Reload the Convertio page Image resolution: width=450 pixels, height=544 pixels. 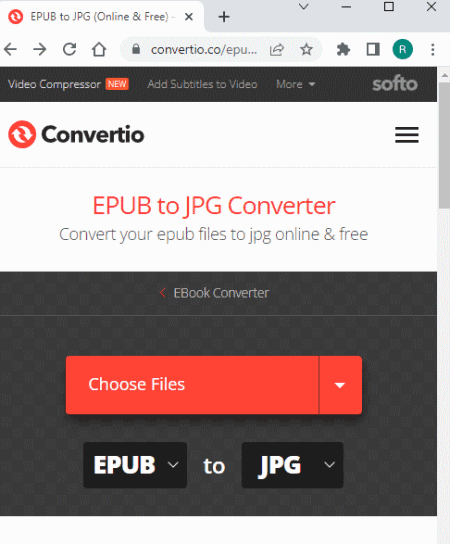coord(69,49)
